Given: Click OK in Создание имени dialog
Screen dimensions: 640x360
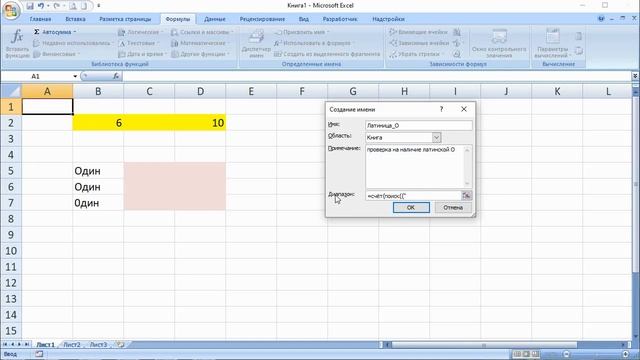Looking at the screenshot, I should [x=411, y=207].
